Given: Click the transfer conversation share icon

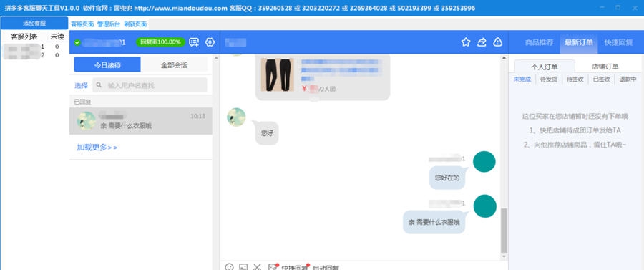Looking at the screenshot, I should [x=482, y=42].
